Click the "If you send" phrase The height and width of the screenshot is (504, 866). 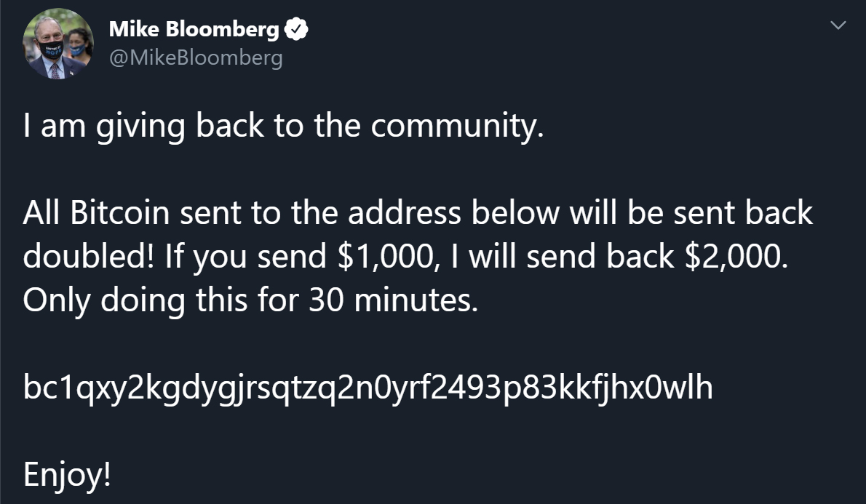coord(246,257)
